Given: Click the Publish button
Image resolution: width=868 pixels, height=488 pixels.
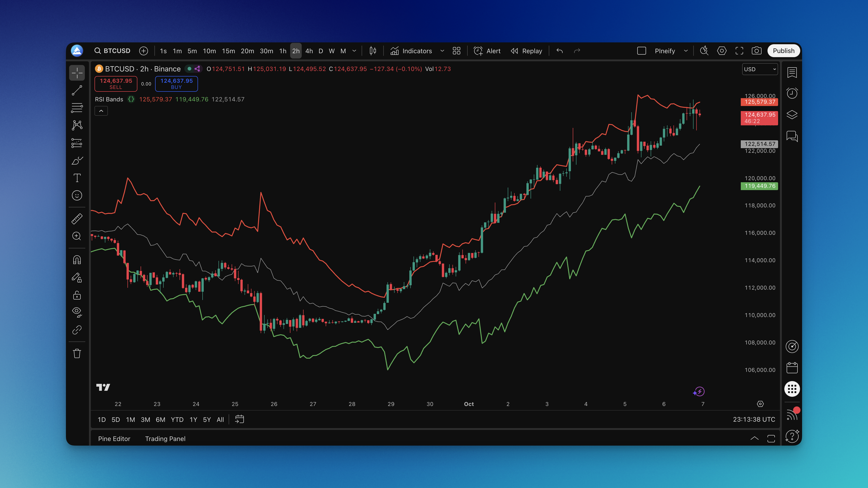Looking at the screenshot, I should coord(783,51).
